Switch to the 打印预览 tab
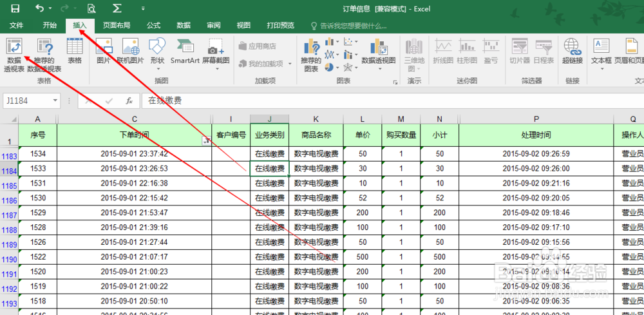The image size is (644, 315). coord(281,26)
